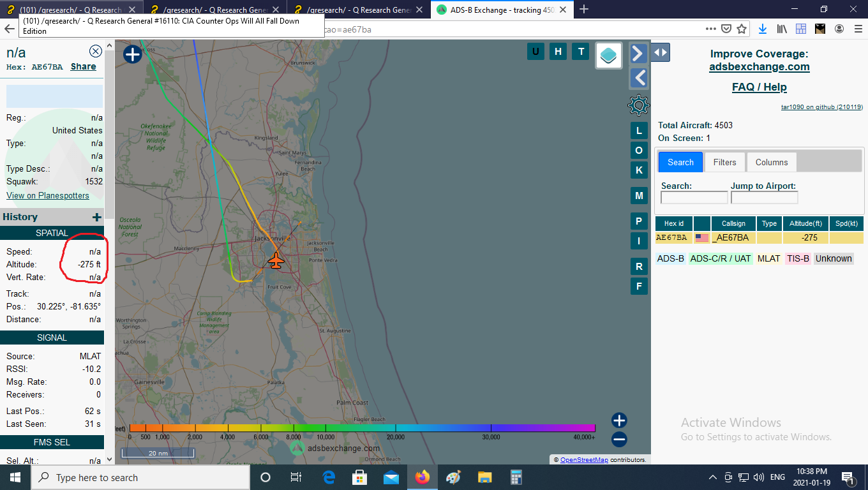
Task: Go back with browser back arrow
Action: point(10,29)
